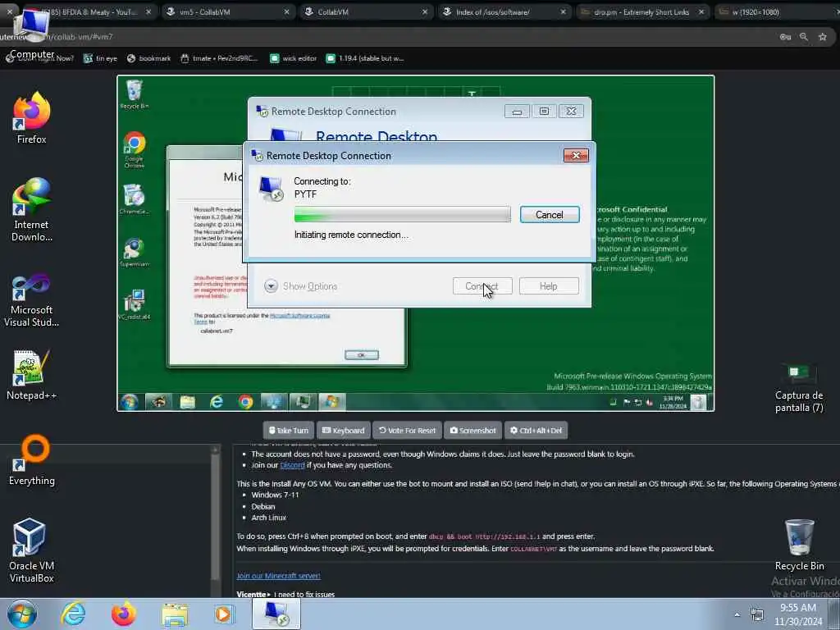Open Notepad++ desktop shortcut
840x630 pixels.
coord(32,375)
